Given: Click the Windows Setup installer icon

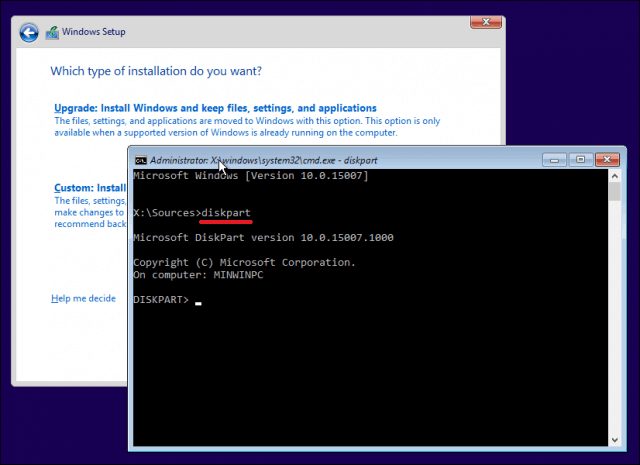Looking at the screenshot, I should 52,32.
